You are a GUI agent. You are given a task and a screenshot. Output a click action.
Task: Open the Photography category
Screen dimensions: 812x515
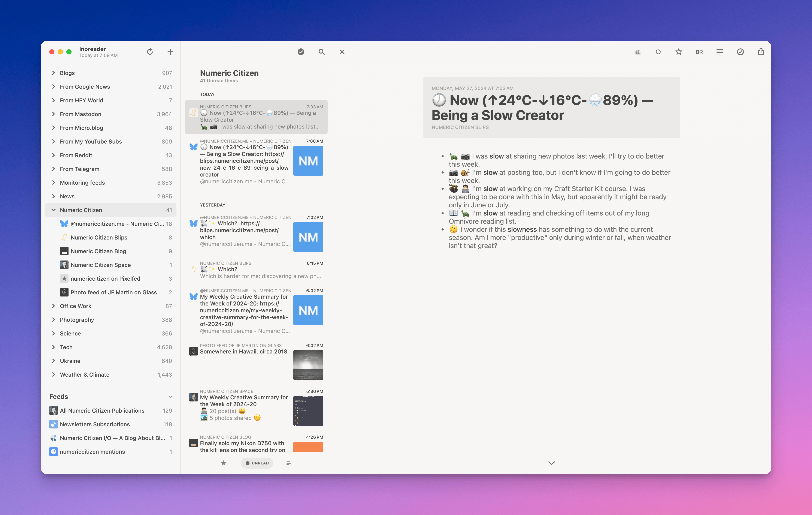[x=76, y=320]
